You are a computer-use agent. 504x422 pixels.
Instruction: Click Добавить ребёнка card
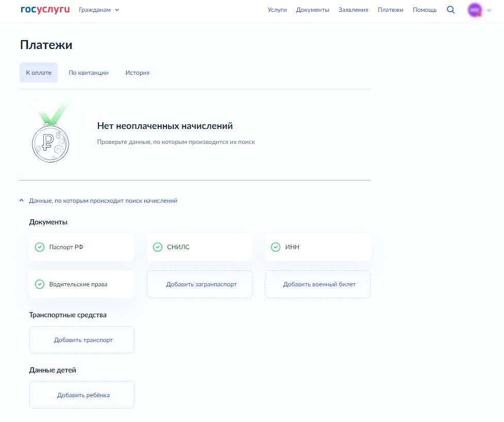pos(83,395)
